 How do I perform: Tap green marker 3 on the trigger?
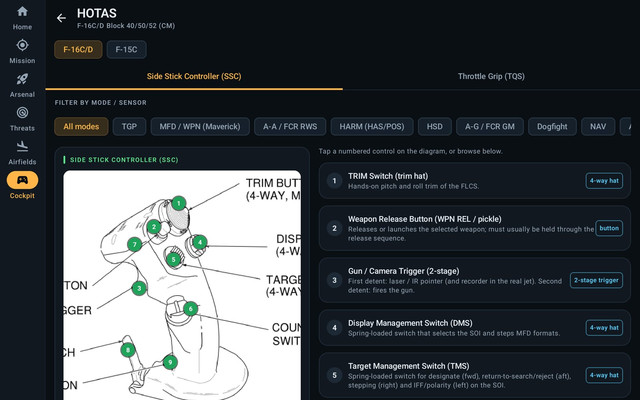point(139,288)
